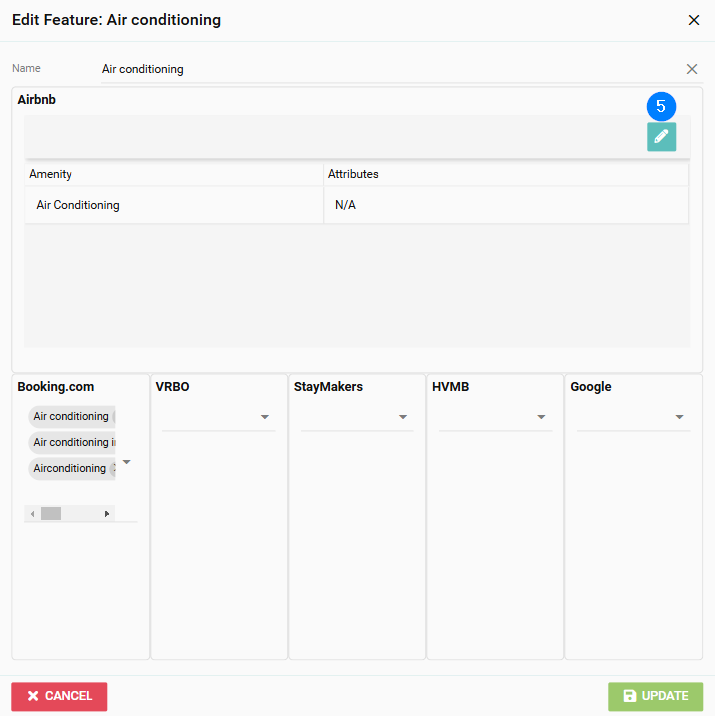Open the Booking.com amenities dropdown
The height and width of the screenshot is (716, 715).
[x=127, y=462]
